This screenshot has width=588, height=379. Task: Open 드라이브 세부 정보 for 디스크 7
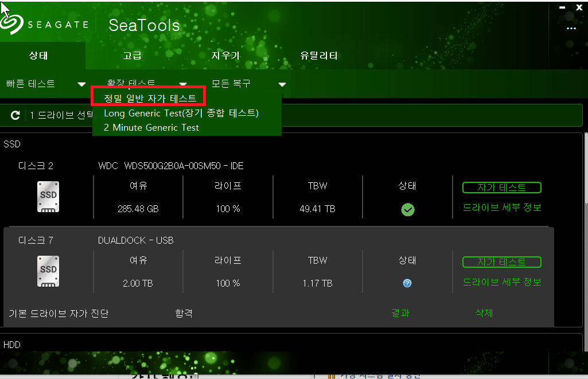[x=502, y=282]
